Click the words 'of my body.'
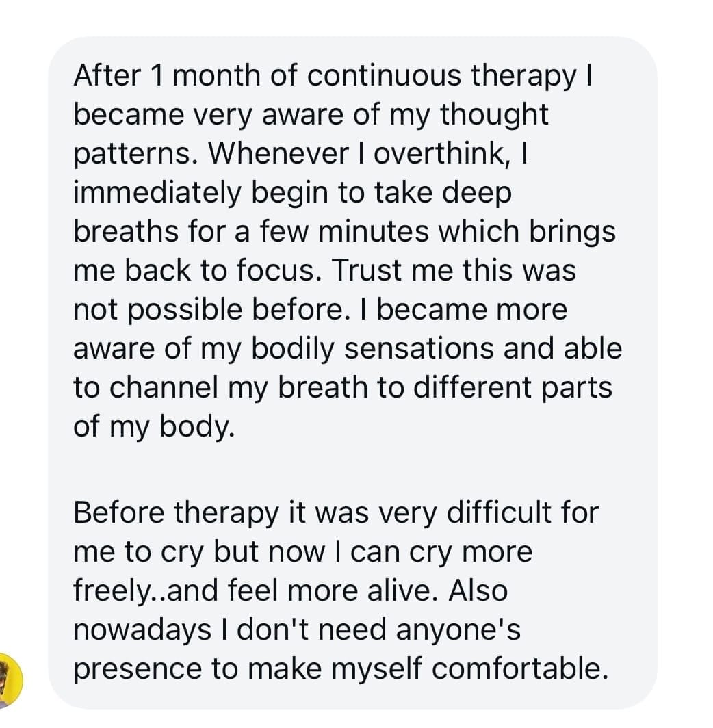Image resolution: width=713 pixels, height=728 pixels. [x=154, y=427]
